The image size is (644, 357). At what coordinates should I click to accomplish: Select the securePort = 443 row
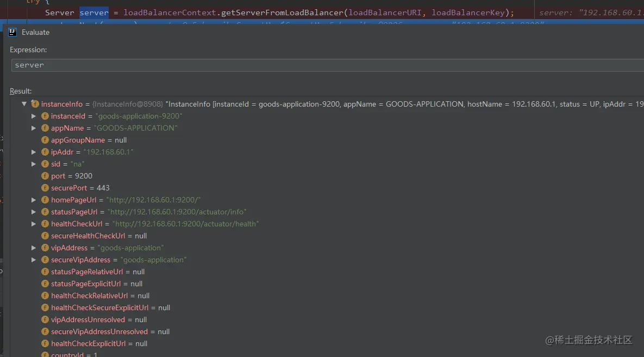(80, 188)
